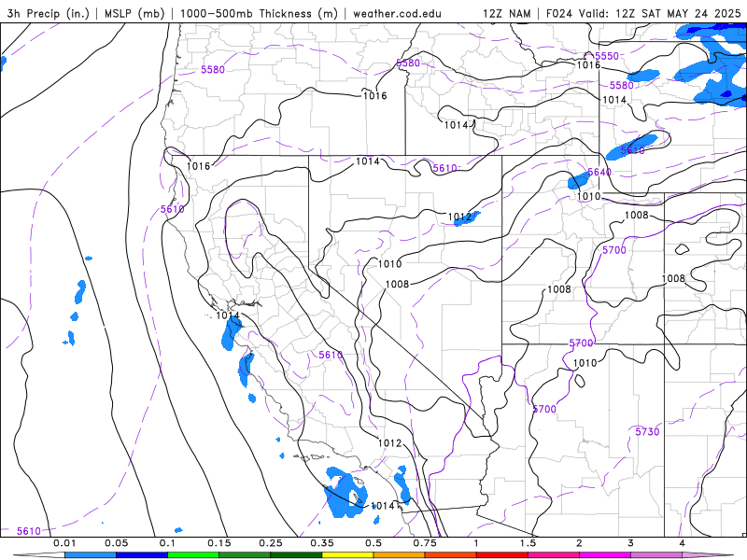
Task: Click the 'F024 Valid: 12Z SAT MAY 24 2025' text
Action: (x=643, y=13)
